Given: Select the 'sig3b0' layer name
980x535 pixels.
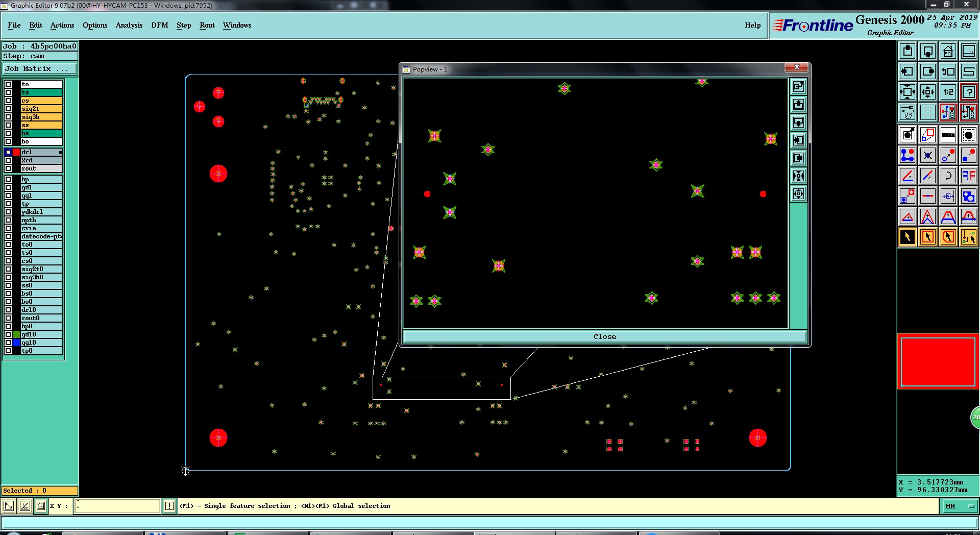Looking at the screenshot, I should (x=42, y=277).
